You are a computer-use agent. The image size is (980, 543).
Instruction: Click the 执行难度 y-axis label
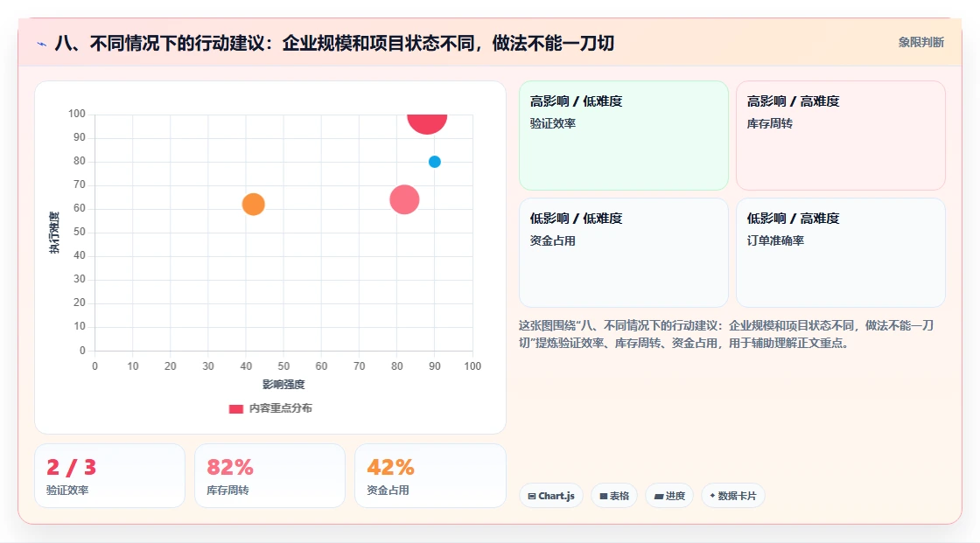(54, 233)
